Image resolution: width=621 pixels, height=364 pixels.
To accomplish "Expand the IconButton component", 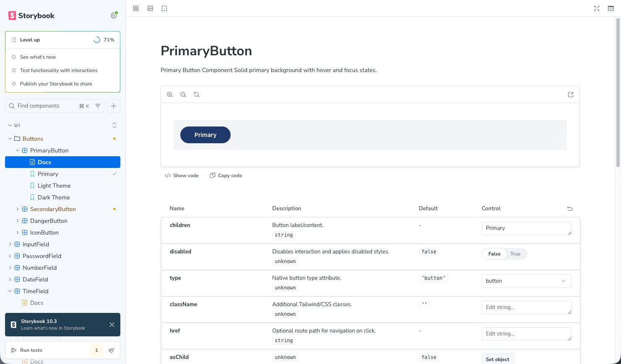I will pos(18,232).
